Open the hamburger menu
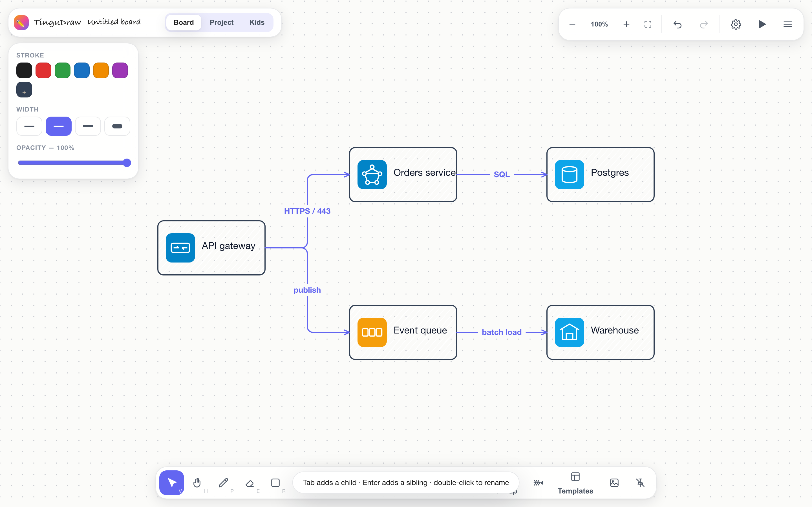This screenshot has width=812, height=507. [787, 24]
